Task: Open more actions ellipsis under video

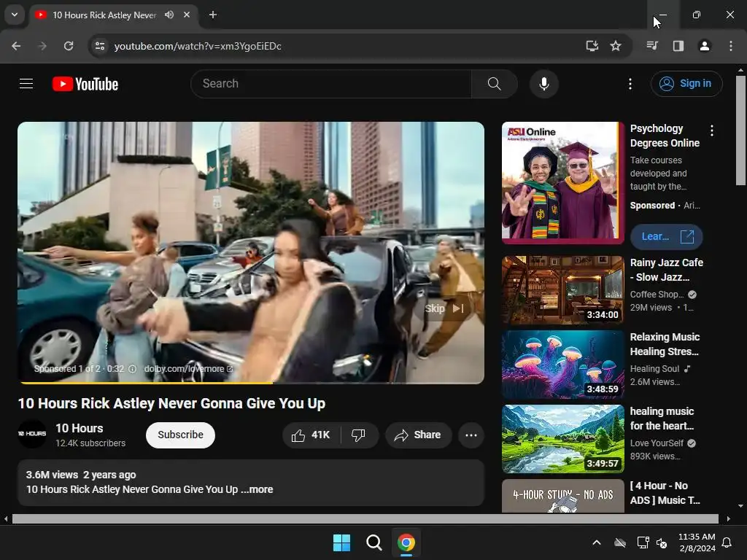Action: coord(471,435)
